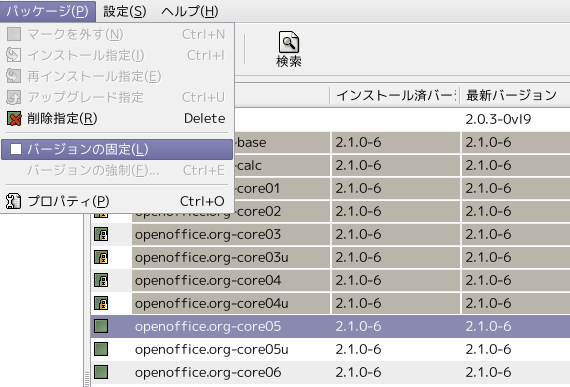570x387 pixels.
Task: Click latest version 2.0.3-0vl9 cell
Action: pos(515,119)
